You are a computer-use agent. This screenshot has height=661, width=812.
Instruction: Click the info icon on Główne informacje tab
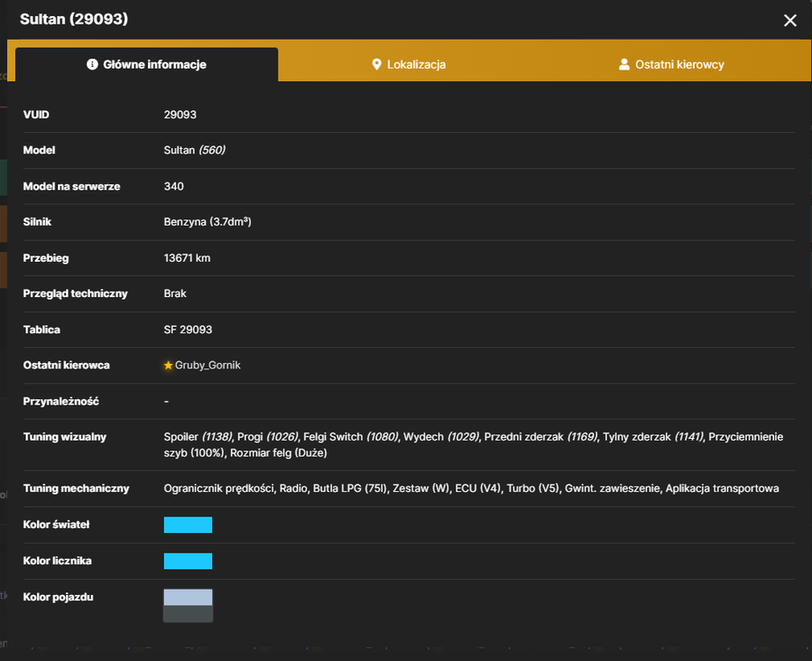[x=92, y=64]
